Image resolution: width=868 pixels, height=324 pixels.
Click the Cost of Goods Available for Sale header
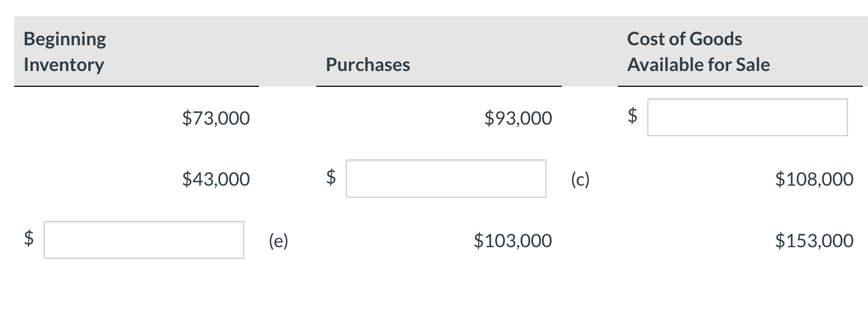(x=698, y=52)
